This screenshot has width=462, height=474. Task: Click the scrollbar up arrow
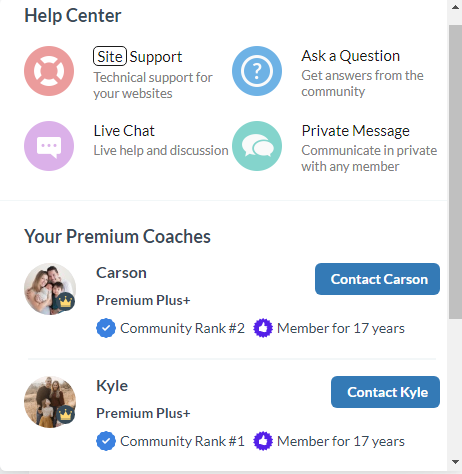(455, 7)
